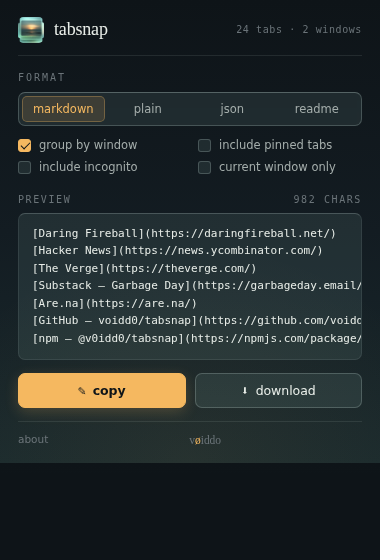Open the about link
The image size is (380, 560).
pyautogui.click(x=33, y=439)
